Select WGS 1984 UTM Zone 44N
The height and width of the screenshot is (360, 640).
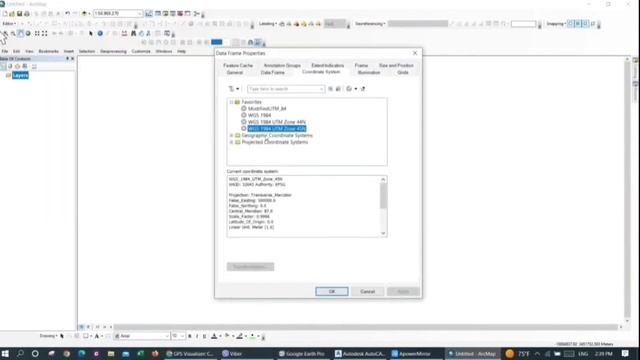click(x=277, y=122)
